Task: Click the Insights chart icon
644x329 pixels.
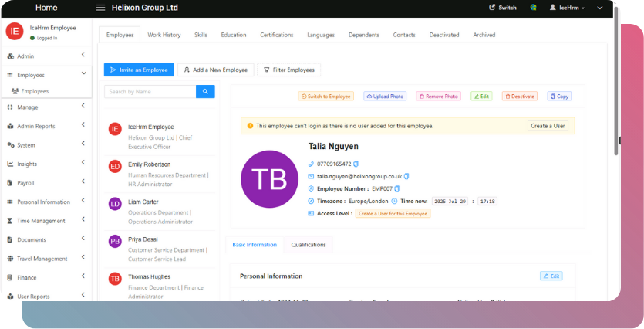Action: [10, 164]
